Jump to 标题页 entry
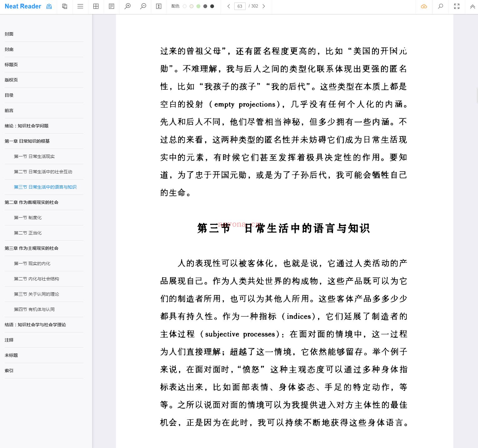The image size is (478, 448). pos(11,65)
